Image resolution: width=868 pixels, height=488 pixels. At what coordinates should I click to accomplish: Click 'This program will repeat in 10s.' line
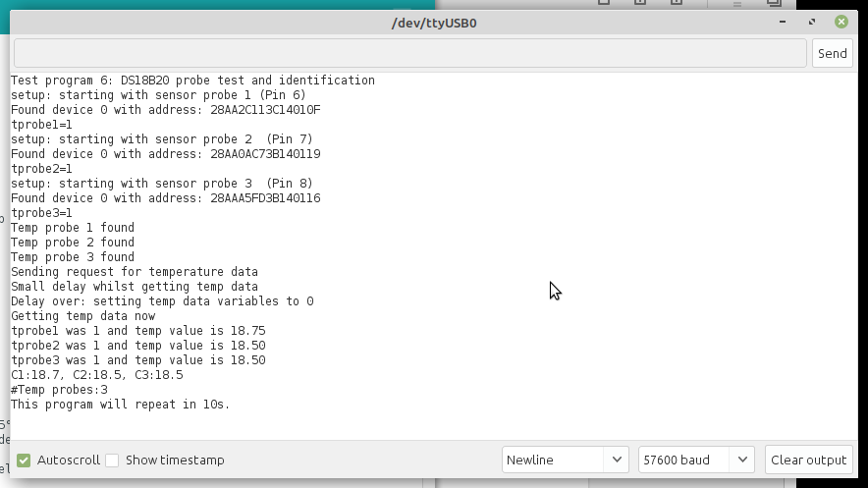pyautogui.click(x=120, y=405)
